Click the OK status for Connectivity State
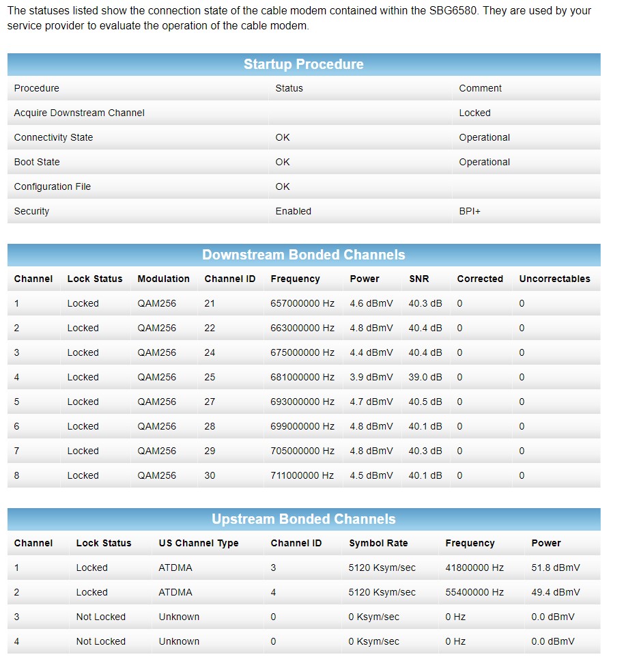626x672 pixels. tap(283, 137)
